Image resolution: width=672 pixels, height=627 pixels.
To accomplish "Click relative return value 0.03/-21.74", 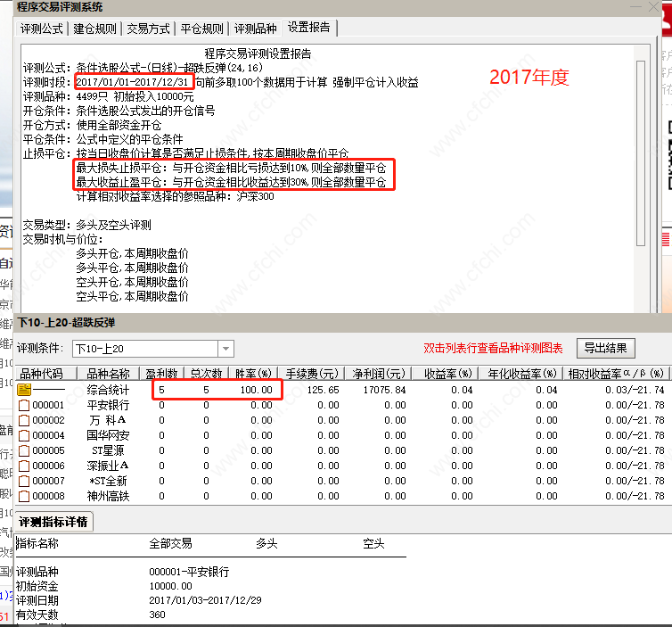I will pos(635,390).
